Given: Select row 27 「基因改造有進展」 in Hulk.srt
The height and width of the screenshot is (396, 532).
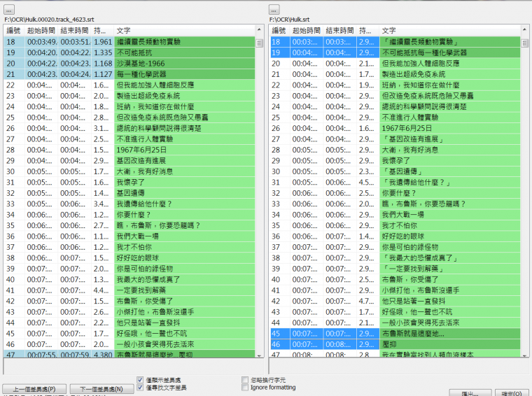Looking at the screenshot, I should point(395,139).
